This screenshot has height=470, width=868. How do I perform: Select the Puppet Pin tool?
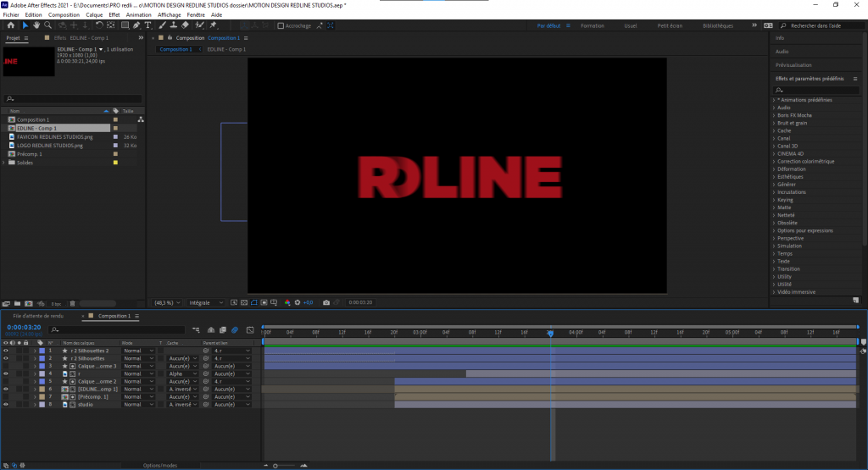[x=213, y=25]
